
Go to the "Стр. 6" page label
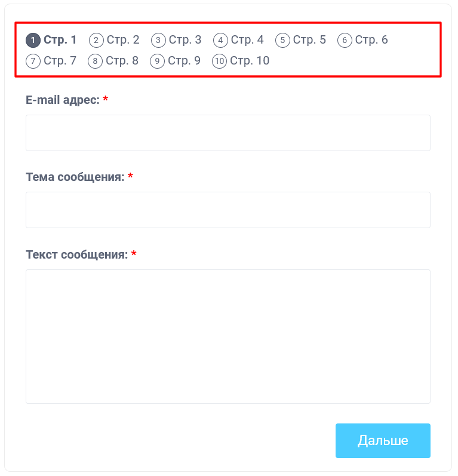coord(371,40)
